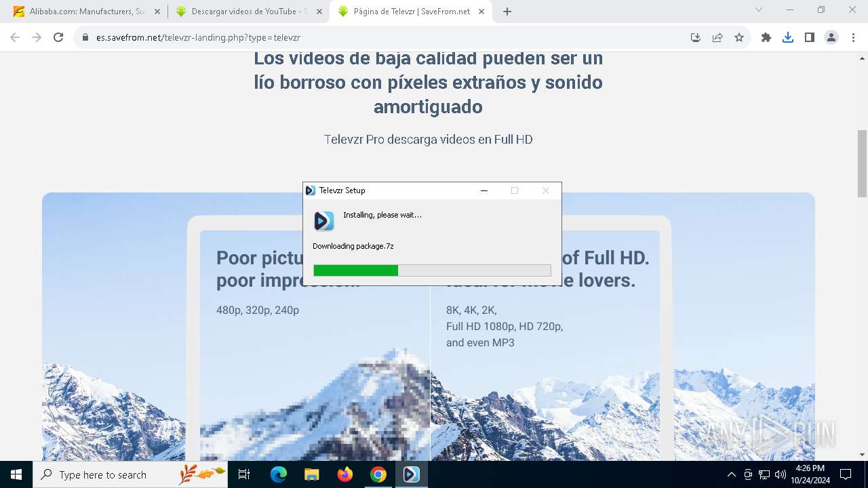This screenshot has width=868, height=488.
Task: Click the address bar URL
Action: pos(198,37)
